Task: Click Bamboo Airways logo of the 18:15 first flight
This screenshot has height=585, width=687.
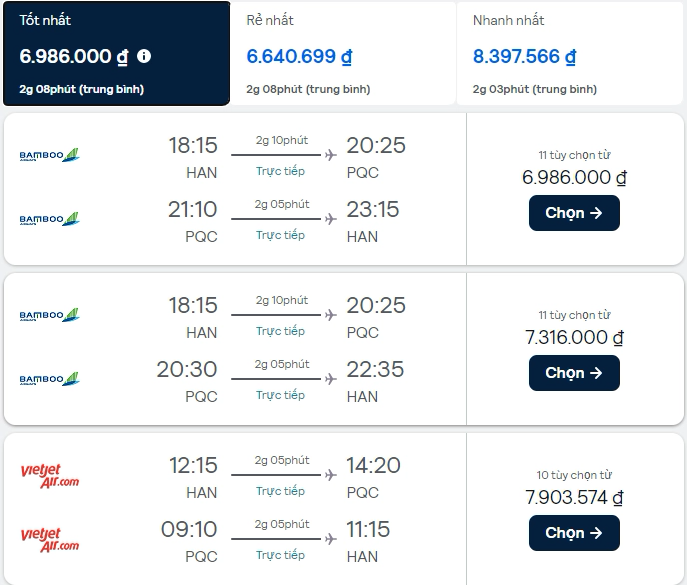Action: click(x=50, y=155)
